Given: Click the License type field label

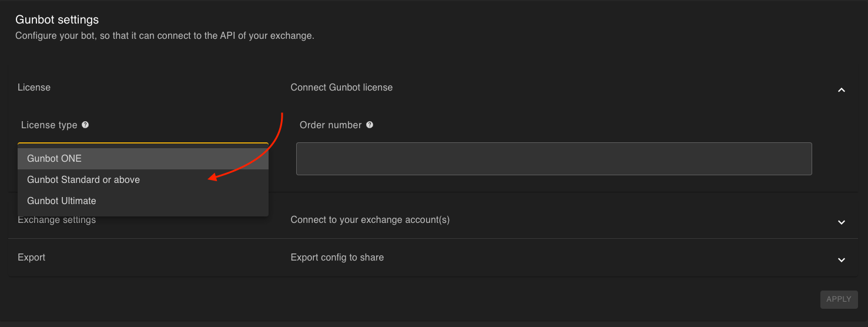Looking at the screenshot, I should pos(49,125).
